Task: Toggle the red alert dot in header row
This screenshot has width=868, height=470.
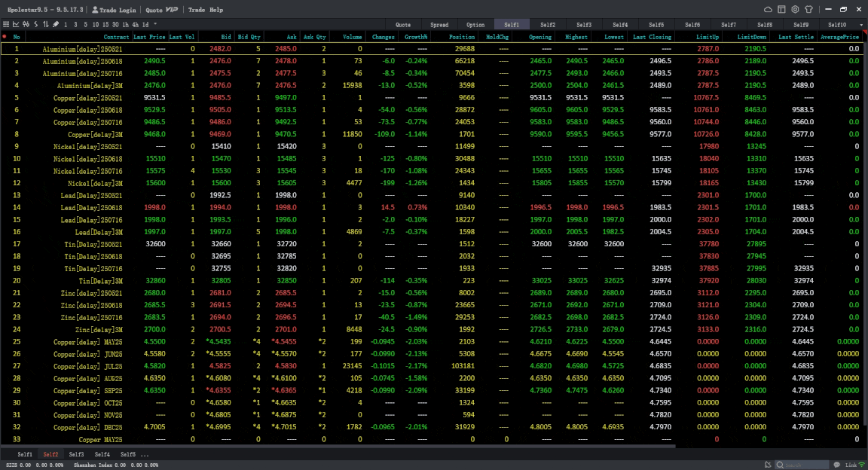Action: point(6,35)
